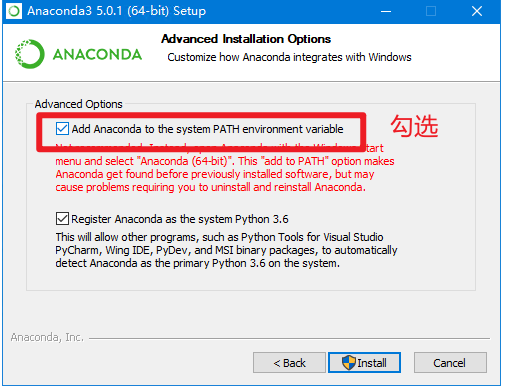Click the red PATH warning text
The height and width of the screenshot is (391, 508).
(225, 168)
